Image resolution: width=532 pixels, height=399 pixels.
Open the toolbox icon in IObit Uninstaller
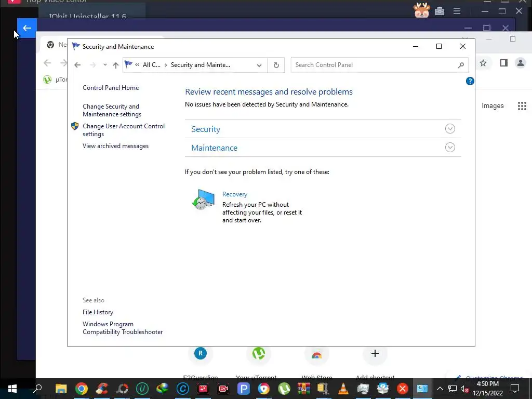[440, 11]
